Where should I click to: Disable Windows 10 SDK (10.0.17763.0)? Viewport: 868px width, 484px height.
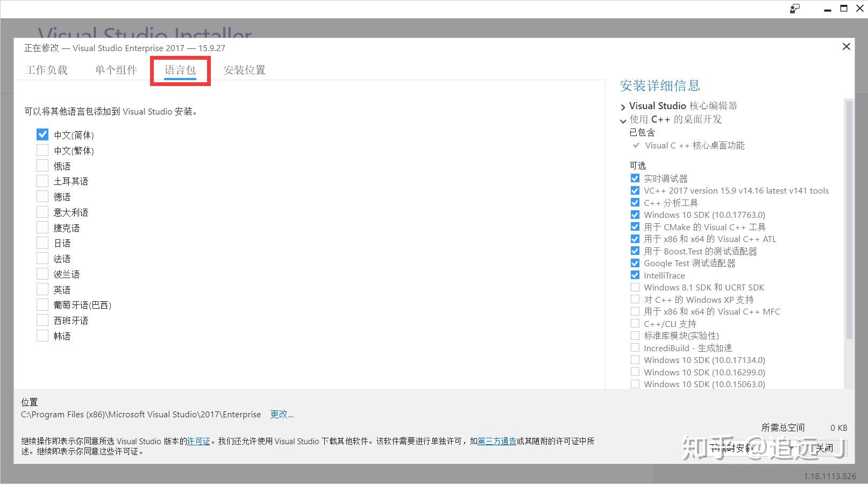tap(635, 215)
